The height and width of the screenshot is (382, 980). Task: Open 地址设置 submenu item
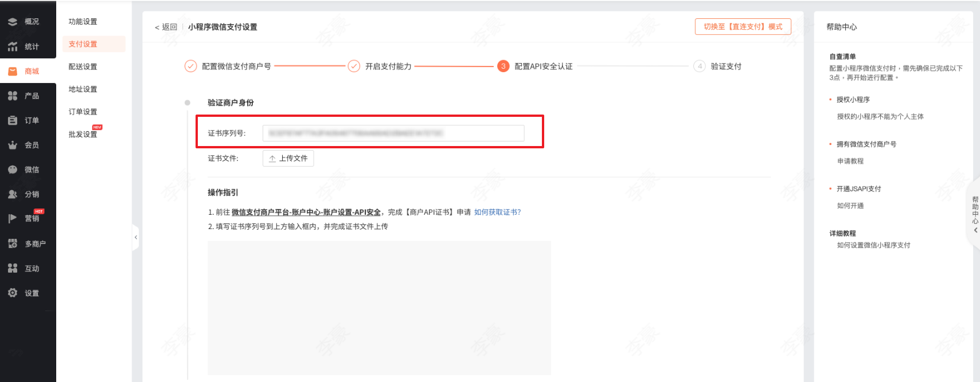tap(83, 89)
